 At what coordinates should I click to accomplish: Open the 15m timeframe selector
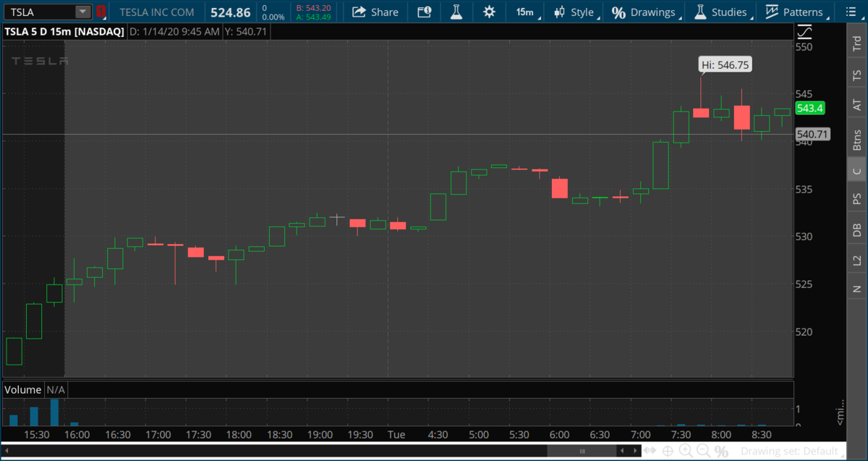pos(526,12)
